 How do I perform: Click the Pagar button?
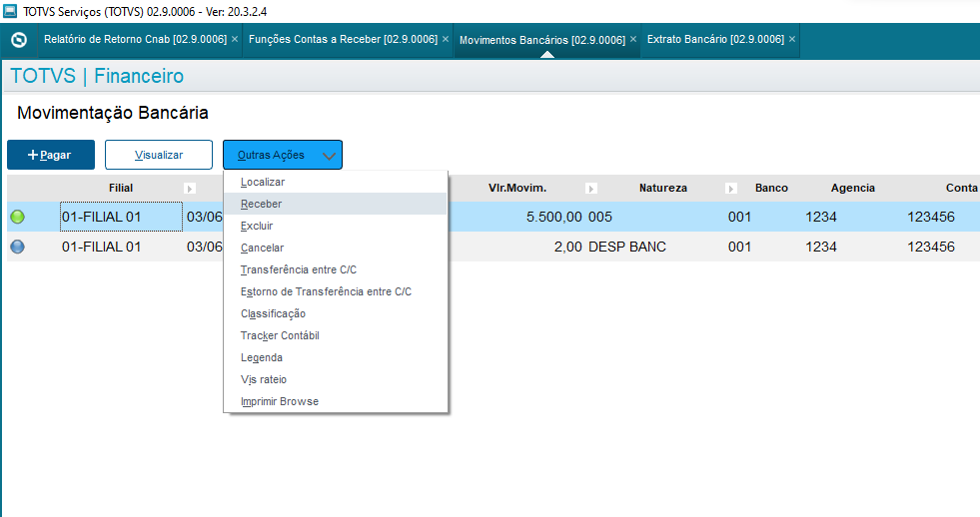pos(51,155)
